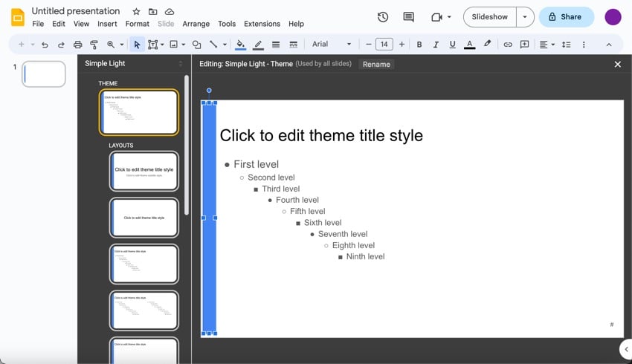Open the comments history icon

(408, 17)
